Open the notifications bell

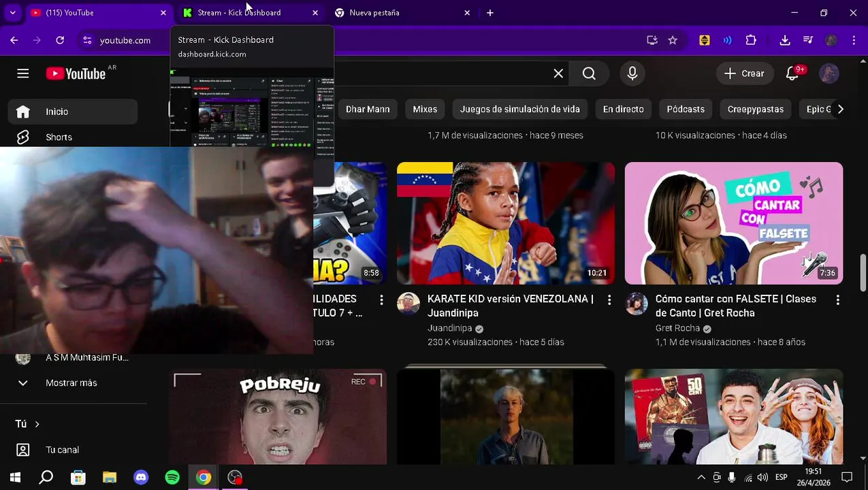coord(792,73)
